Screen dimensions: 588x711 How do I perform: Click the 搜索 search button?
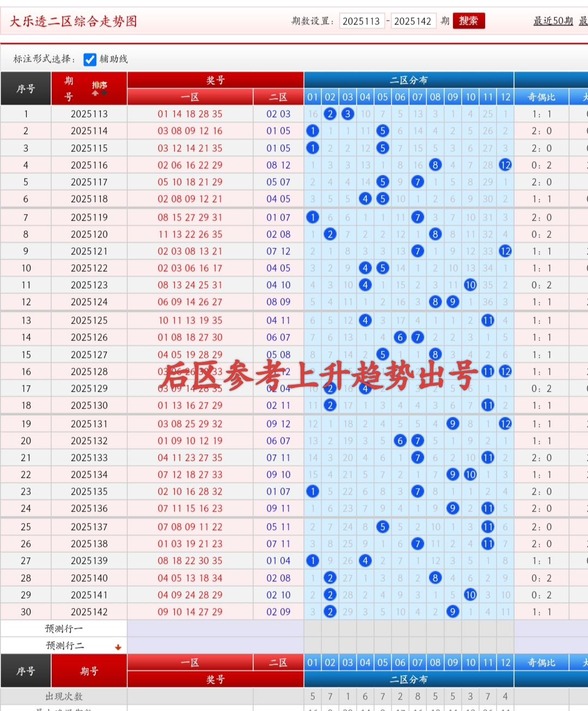[468, 21]
